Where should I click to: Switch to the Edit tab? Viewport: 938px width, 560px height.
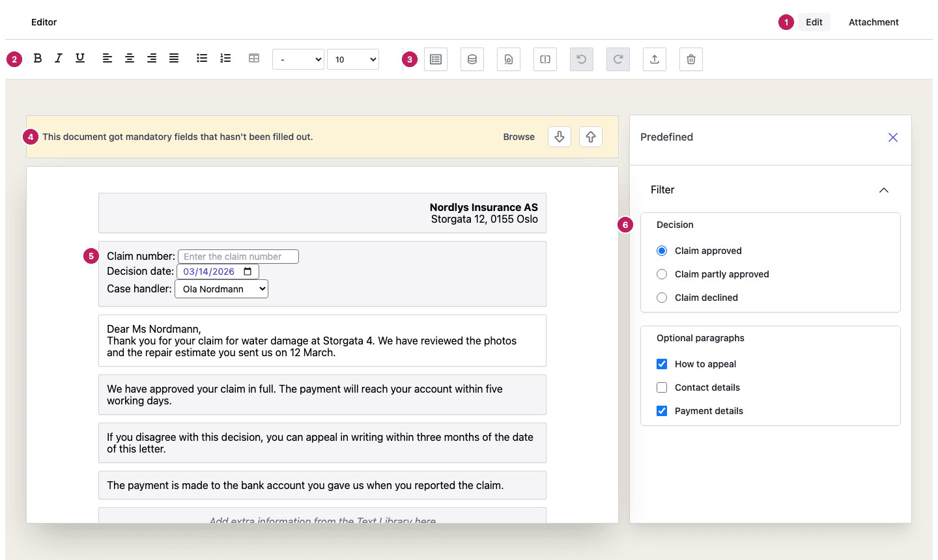point(814,22)
